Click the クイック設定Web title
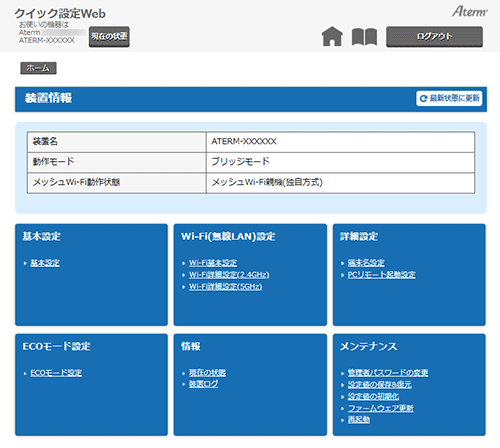This screenshot has height=448, width=500. pos(60,14)
